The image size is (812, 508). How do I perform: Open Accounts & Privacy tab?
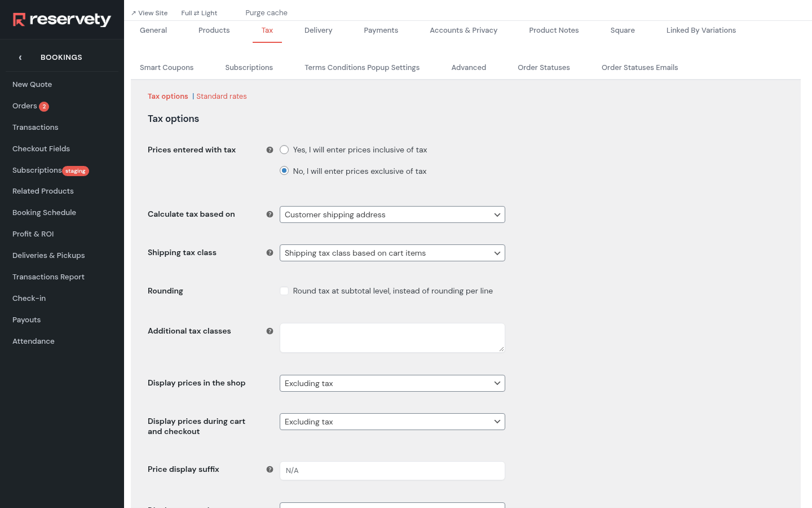(x=464, y=30)
